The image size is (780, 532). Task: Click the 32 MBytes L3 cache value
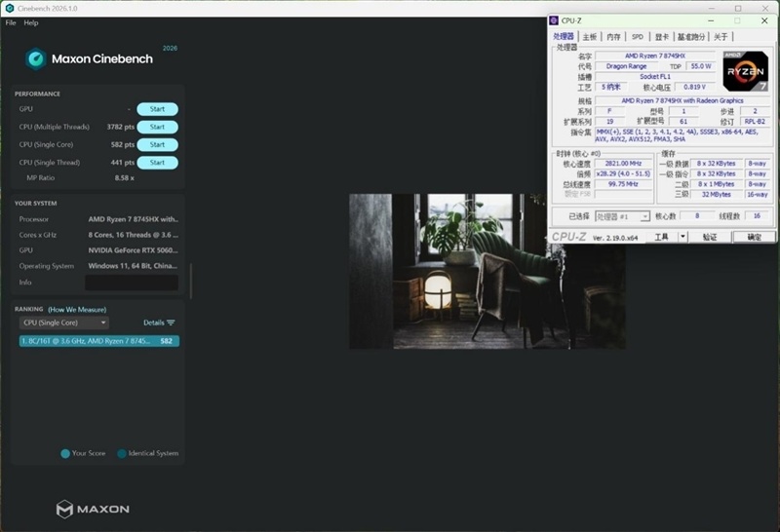717,195
